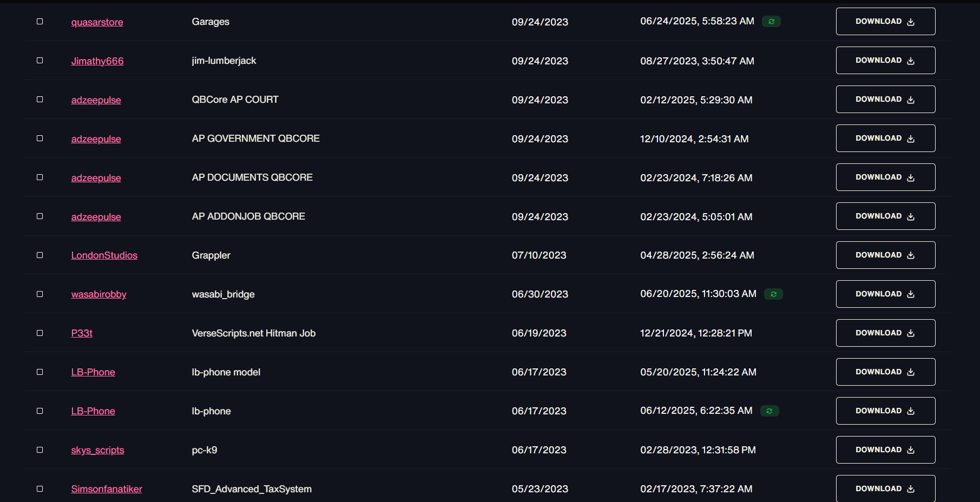Tick the checkbox for Garages row
The height and width of the screenshot is (502, 980).
[40, 22]
